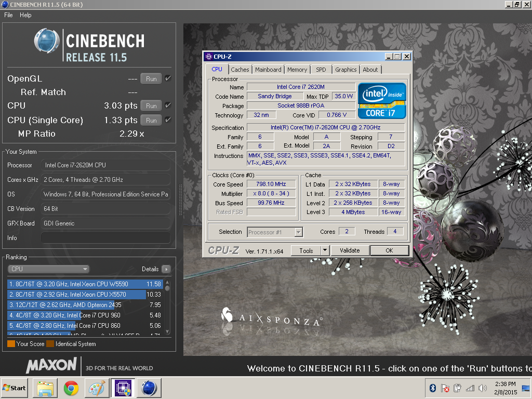Image resolution: width=532 pixels, height=399 pixels.
Task: Open Paint from the taskbar
Action: click(97, 388)
